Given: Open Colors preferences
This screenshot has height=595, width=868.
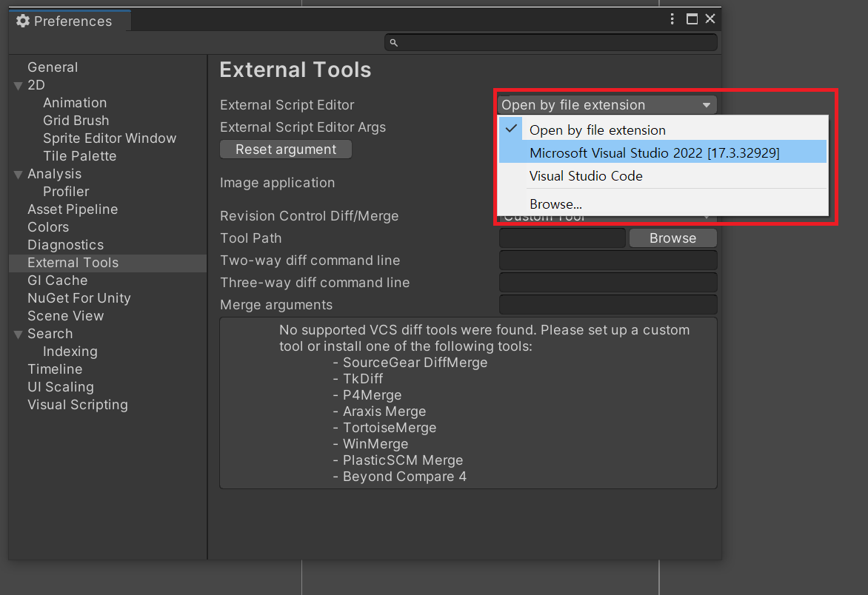Looking at the screenshot, I should (x=48, y=226).
